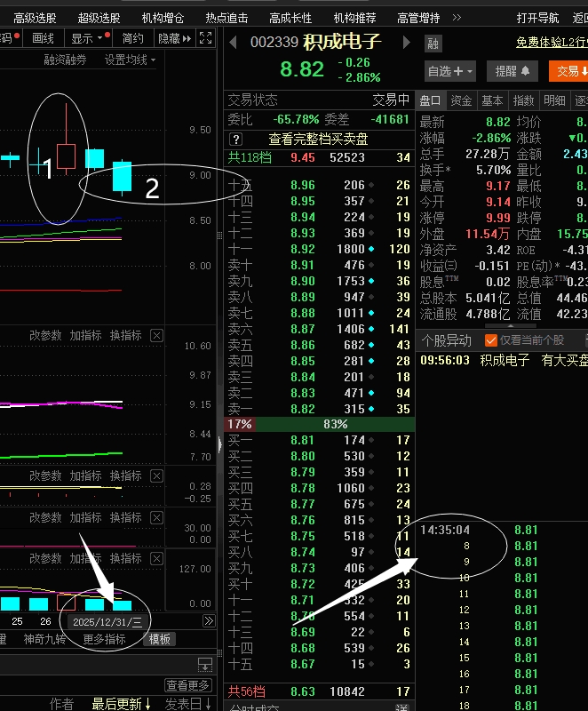Open 超级选股 menu

[99, 18]
